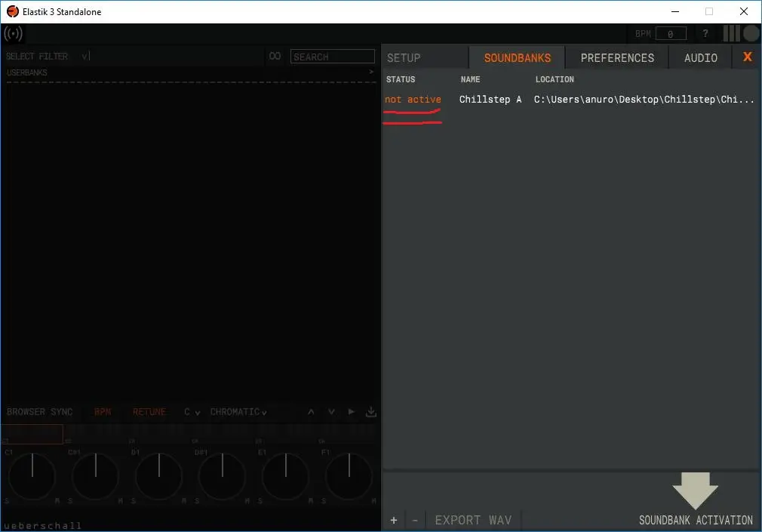Click the up arrow next to Chromatic
Screen dimensions: 762x532
311,412
